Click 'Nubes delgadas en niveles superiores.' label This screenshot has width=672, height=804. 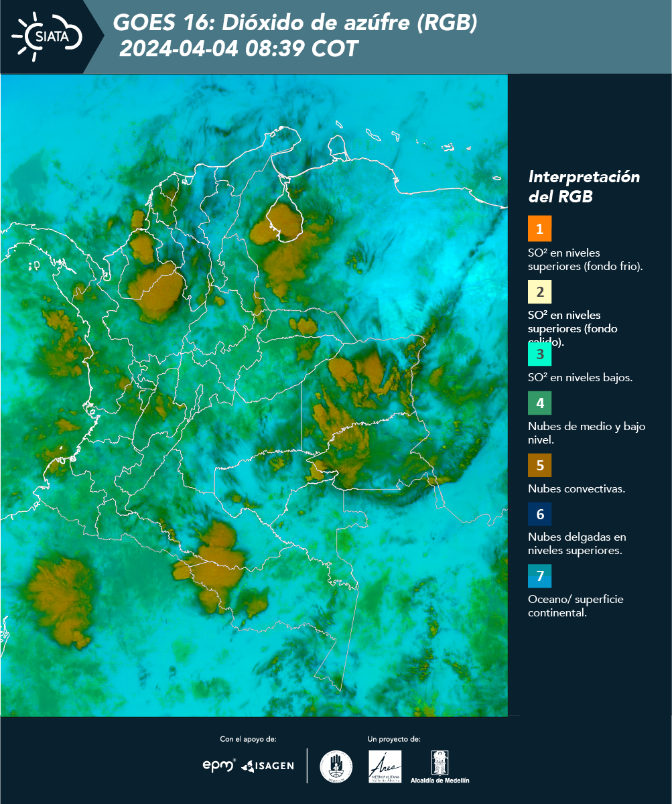tap(577, 543)
